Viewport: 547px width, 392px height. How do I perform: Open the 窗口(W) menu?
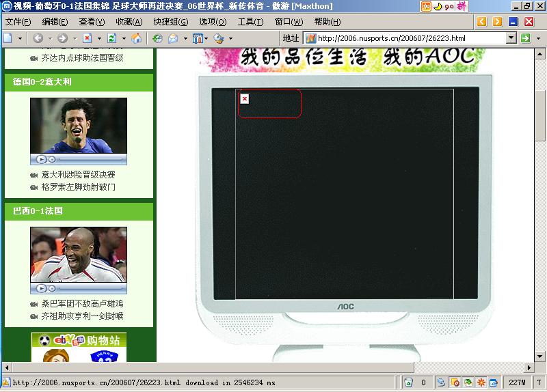coord(289,22)
